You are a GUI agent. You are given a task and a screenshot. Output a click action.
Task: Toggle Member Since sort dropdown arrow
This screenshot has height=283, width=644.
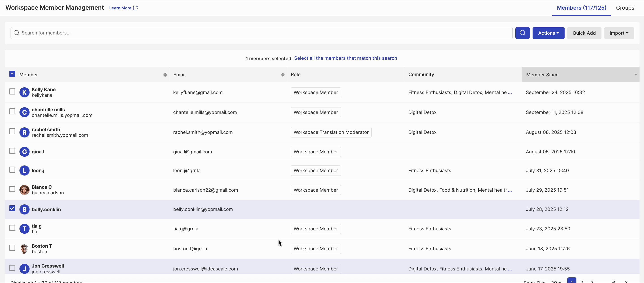635,75
